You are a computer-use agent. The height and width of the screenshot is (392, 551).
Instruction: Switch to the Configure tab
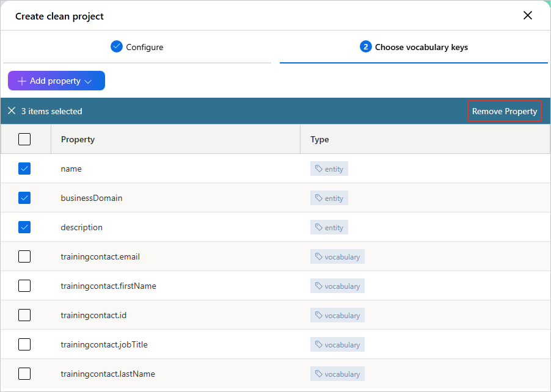[x=137, y=47]
